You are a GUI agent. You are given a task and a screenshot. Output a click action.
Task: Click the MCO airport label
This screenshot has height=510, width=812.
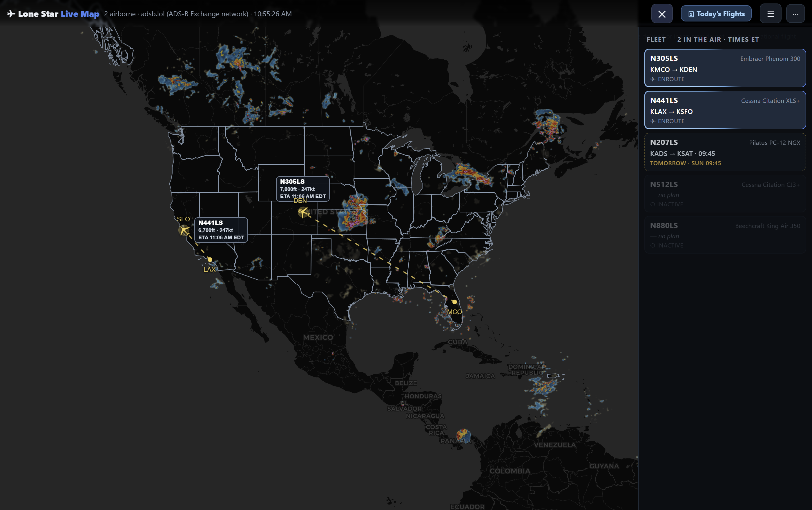[454, 312]
